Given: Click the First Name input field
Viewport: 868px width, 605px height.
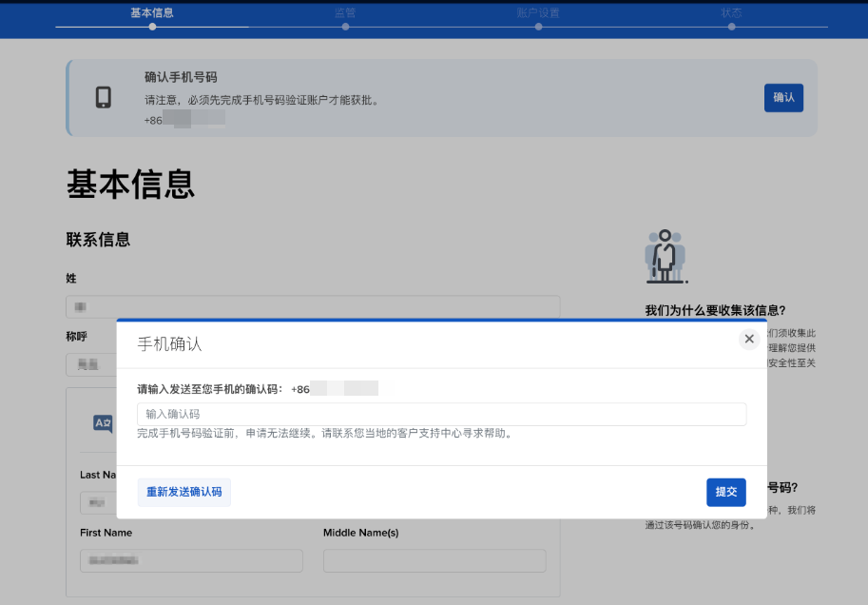Looking at the screenshot, I should click(x=191, y=561).
